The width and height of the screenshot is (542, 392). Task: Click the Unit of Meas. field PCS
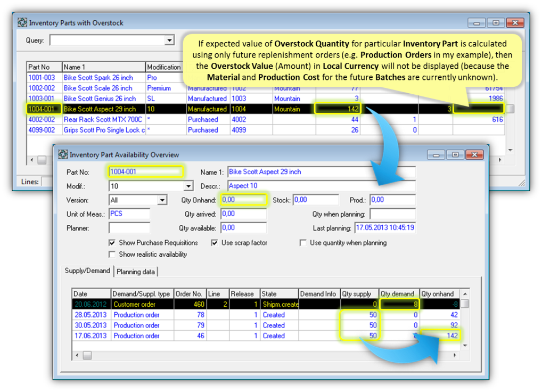tap(129, 214)
